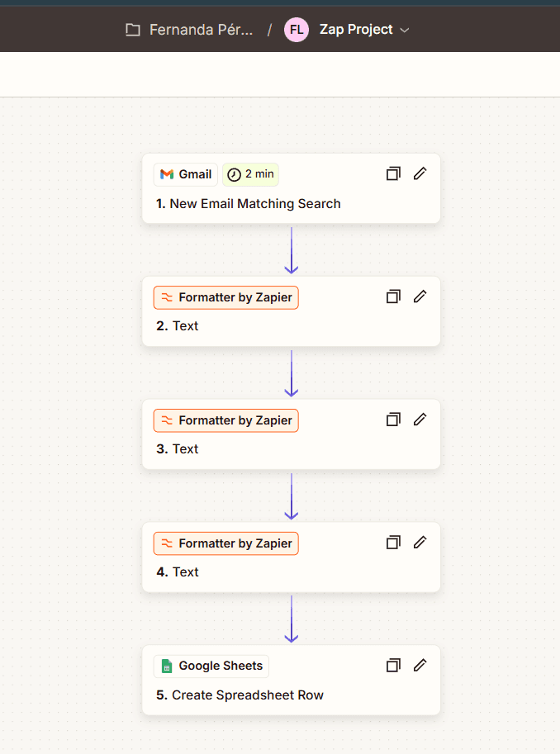Image resolution: width=560 pixels, height=754 pixels.
Task: Edit step 5's name with the pencil icon
Action: [x=420, y=665]
